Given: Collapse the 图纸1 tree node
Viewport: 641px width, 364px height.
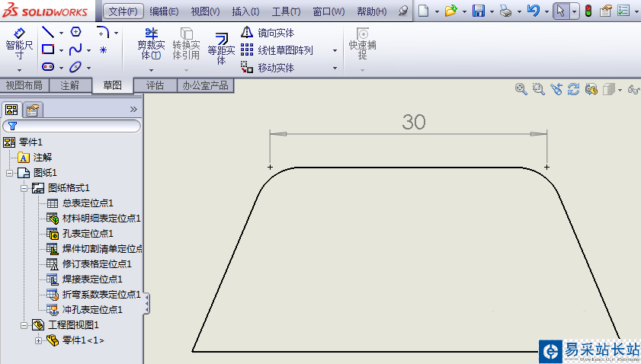Looking at the screenshot, I should [x=9, y=173].
